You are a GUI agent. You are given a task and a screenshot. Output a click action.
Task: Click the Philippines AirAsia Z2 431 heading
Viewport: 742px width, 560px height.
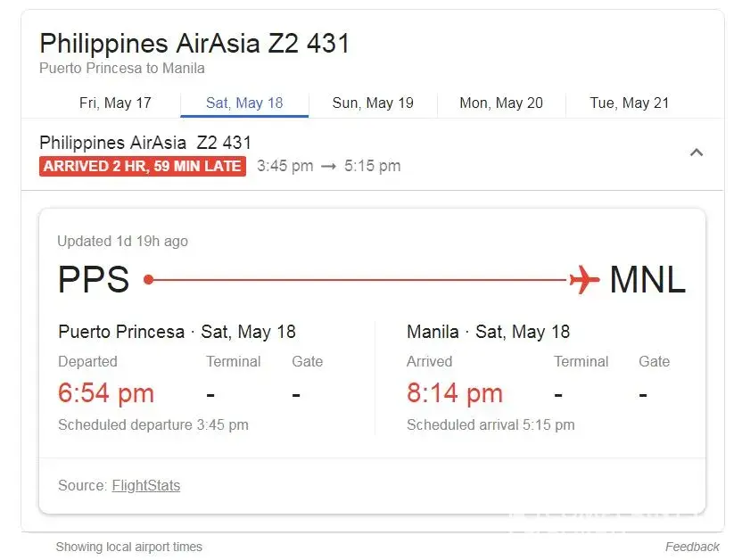tap(194, 43)
